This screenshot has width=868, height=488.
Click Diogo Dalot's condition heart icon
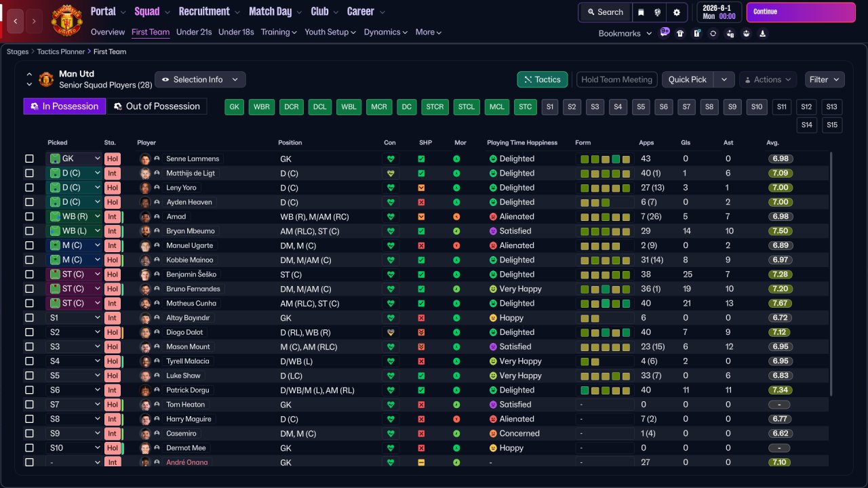coord(390,332)
